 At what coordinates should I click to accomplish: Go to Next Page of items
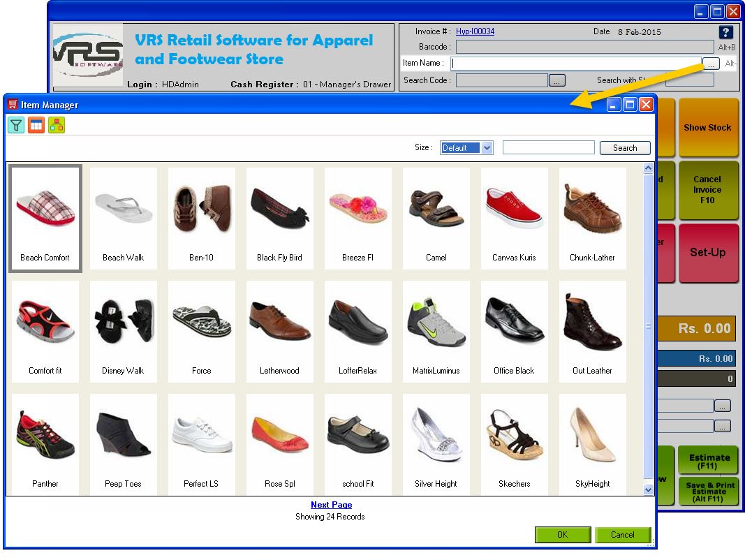pyautogui.click(x=331, y=504)
